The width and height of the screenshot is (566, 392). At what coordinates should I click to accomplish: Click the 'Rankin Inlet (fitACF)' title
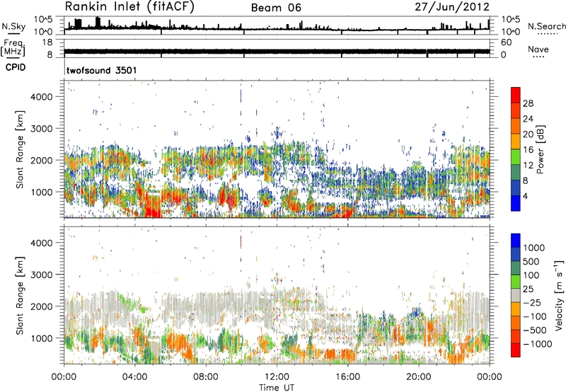(x=129, y=7)
